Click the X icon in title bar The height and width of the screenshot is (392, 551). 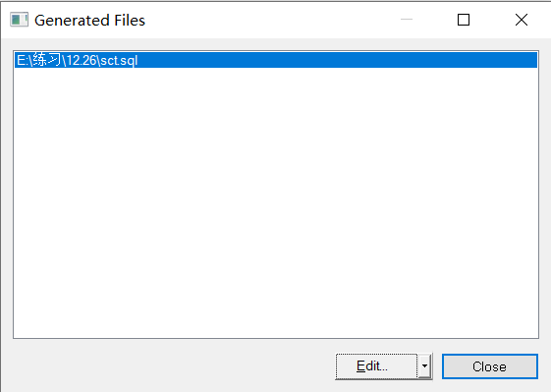tap(522, 20)
